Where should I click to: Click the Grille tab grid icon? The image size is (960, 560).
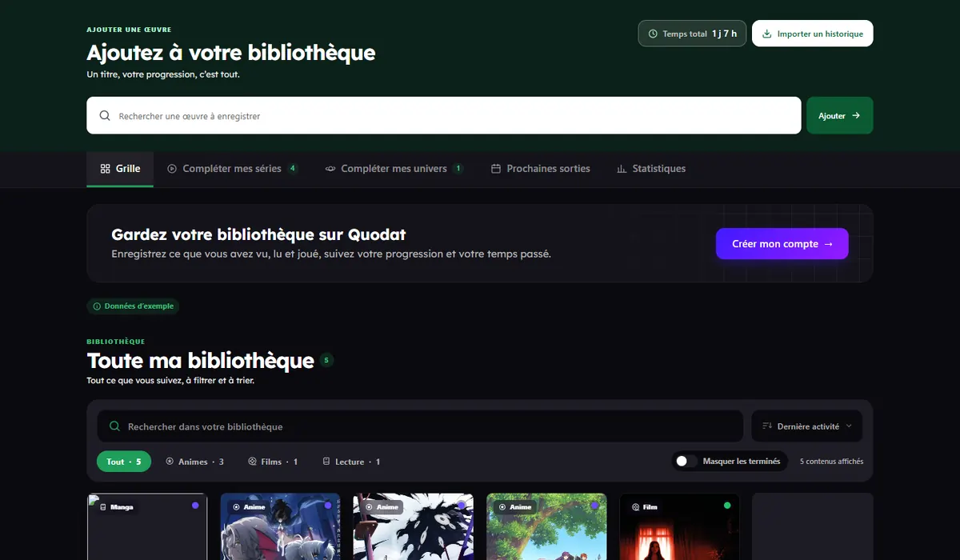[x=105, y=169]
